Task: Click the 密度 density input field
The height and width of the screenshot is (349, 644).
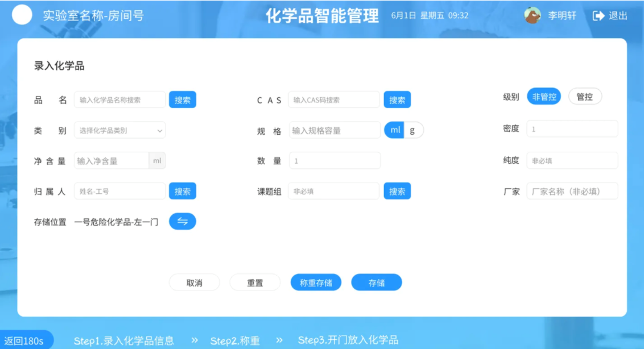Action: tap(572, 129)
